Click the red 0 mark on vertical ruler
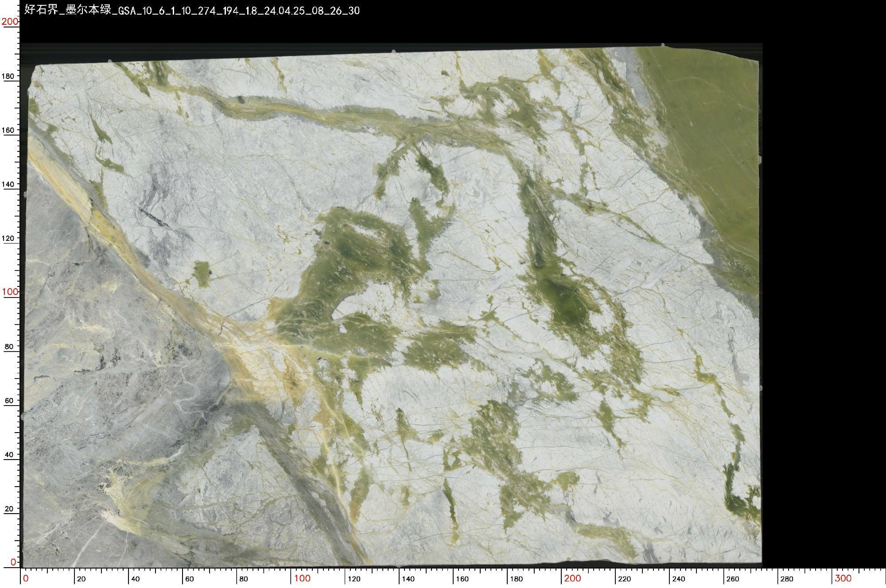The image size is (886, 588). (13, 561)
